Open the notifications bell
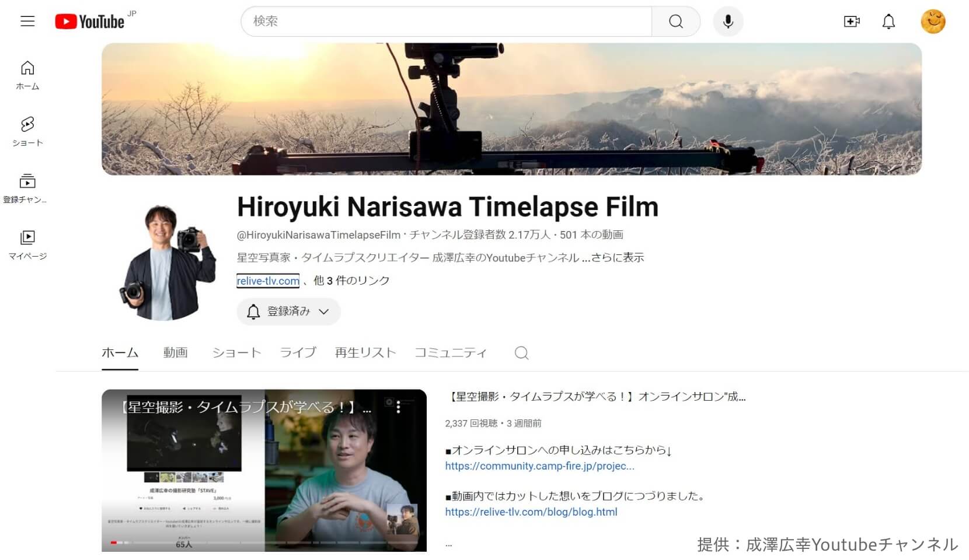 click(888, 22)
